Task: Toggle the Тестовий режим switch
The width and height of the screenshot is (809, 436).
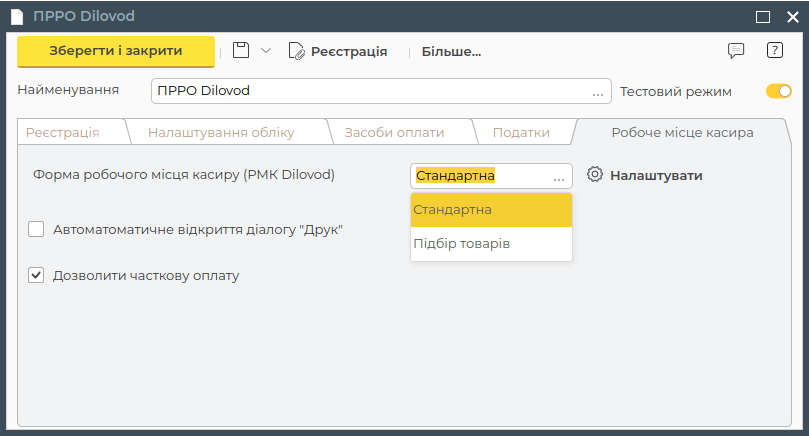Action: point(779,91)
